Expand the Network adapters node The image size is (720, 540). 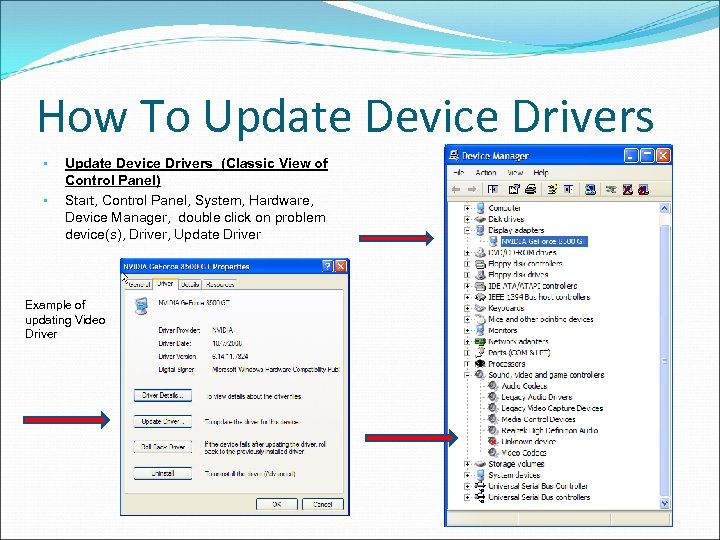467,342
